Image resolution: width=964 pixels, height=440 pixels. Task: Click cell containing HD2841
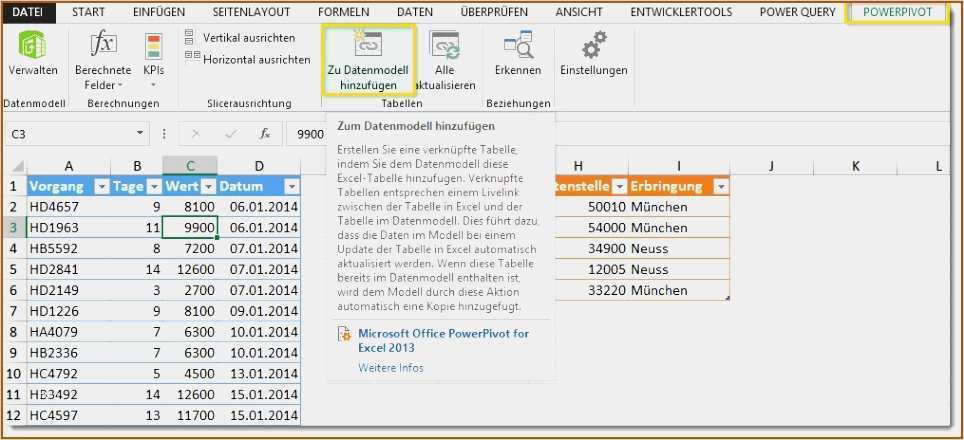[x=69, y=269]
